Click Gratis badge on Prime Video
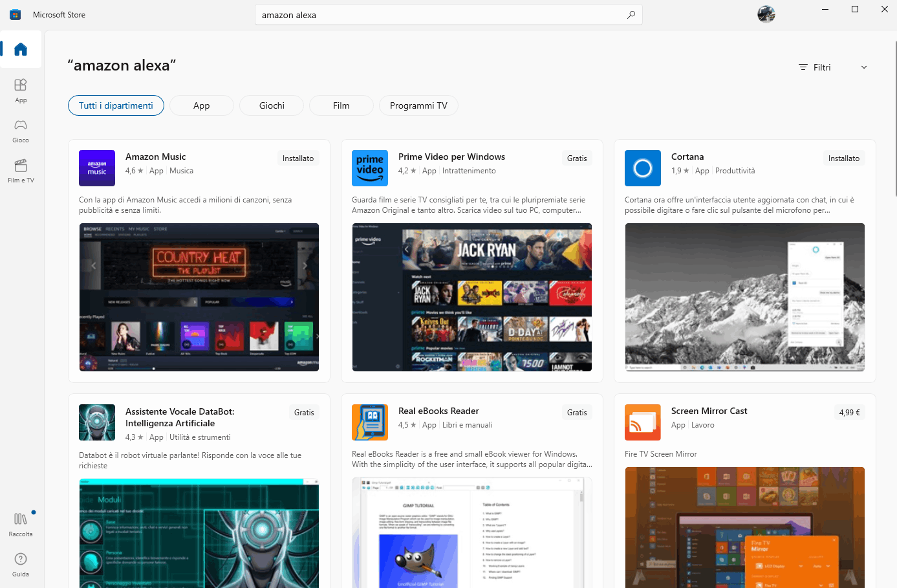 (577, 158)
